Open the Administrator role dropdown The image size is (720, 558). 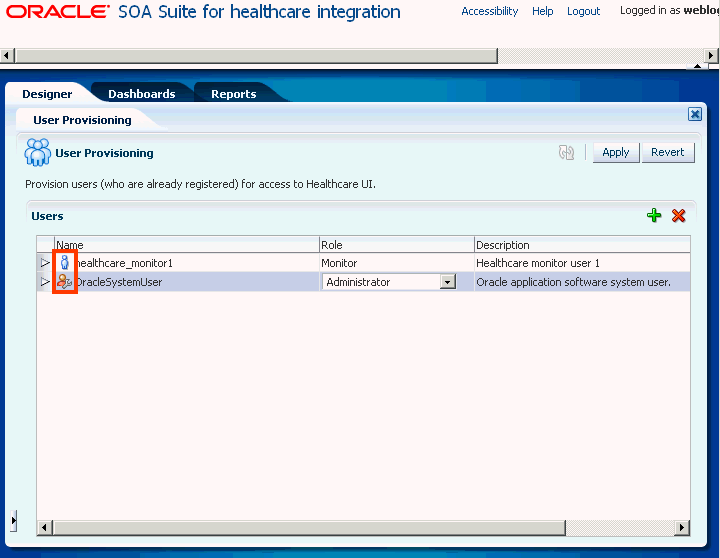click(x=447, y=282)
